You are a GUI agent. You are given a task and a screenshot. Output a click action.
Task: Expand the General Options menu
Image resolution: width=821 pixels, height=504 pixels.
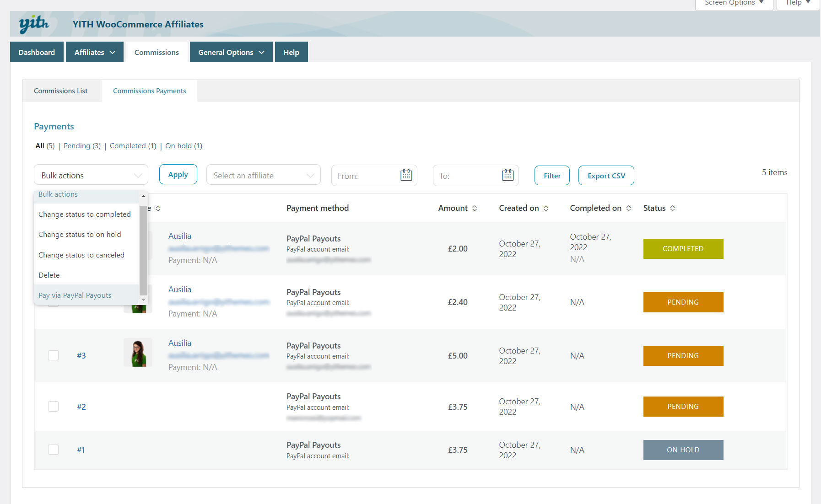coord(231,52)
